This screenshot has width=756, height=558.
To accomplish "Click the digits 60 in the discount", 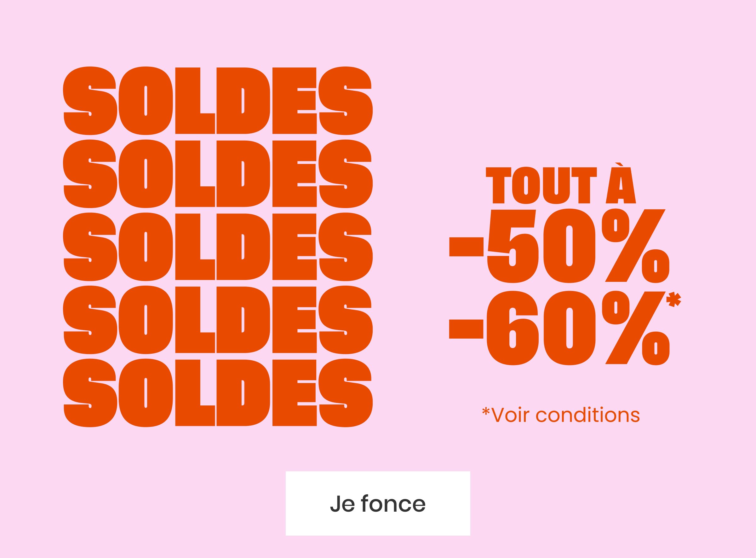I will tap(541, 328).
